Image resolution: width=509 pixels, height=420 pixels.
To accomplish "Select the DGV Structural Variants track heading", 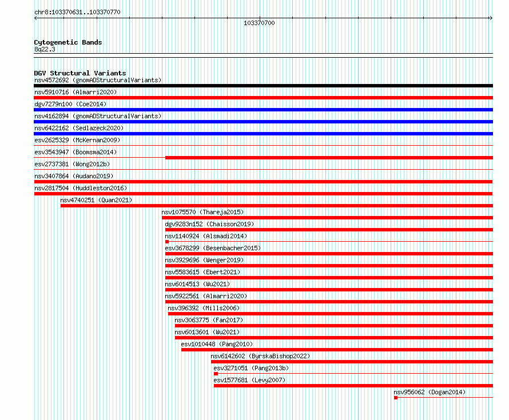I will (80, 73).
